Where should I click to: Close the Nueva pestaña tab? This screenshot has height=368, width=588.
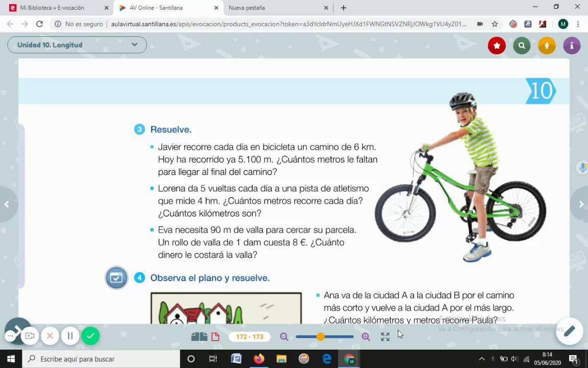pos(326,8)
